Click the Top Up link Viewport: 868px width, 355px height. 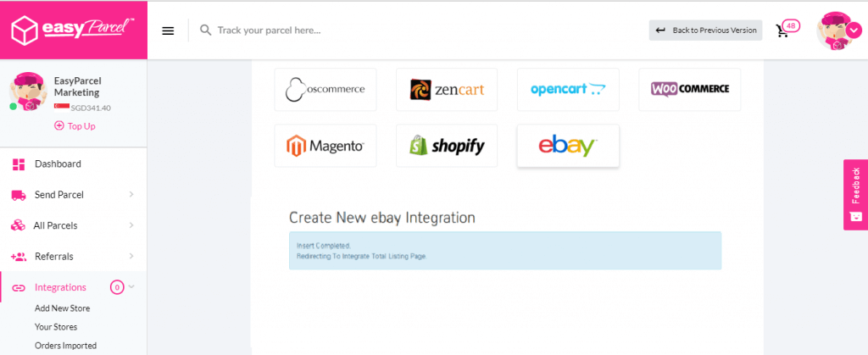[x=75, y=126]
